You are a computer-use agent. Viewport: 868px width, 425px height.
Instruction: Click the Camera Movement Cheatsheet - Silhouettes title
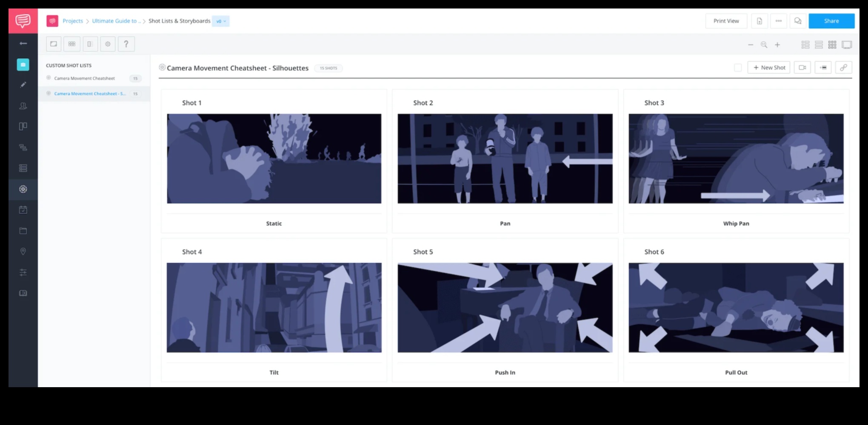click(x=237, y=68)
